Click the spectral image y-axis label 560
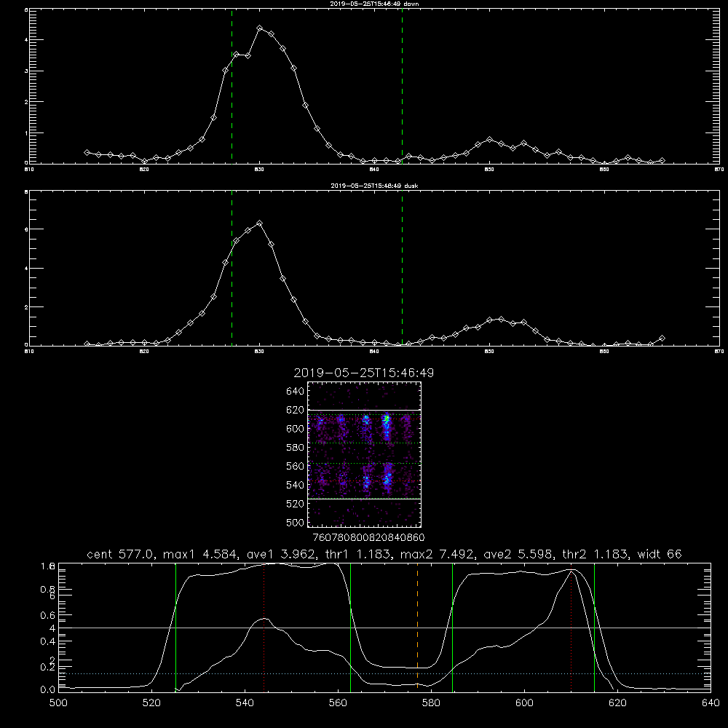 [x=295, y=466]
